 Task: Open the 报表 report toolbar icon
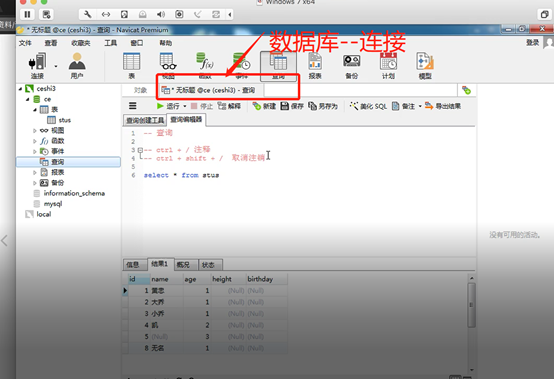pos(315,66)
